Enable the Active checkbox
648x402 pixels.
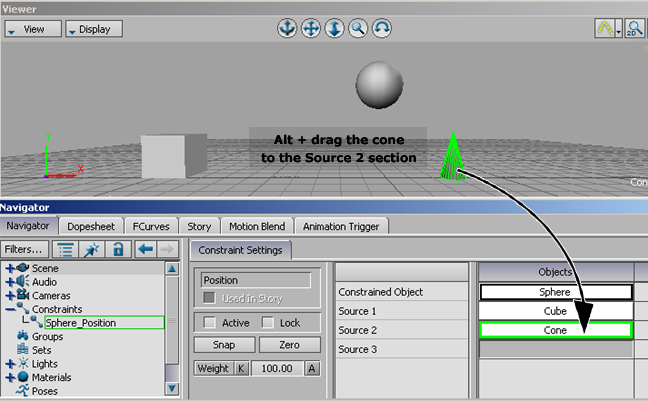coord(209,323)
